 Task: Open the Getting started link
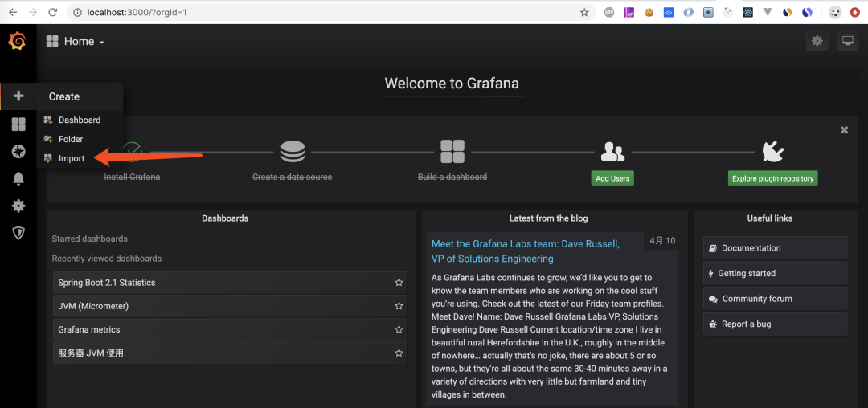(x=775, y=273)
